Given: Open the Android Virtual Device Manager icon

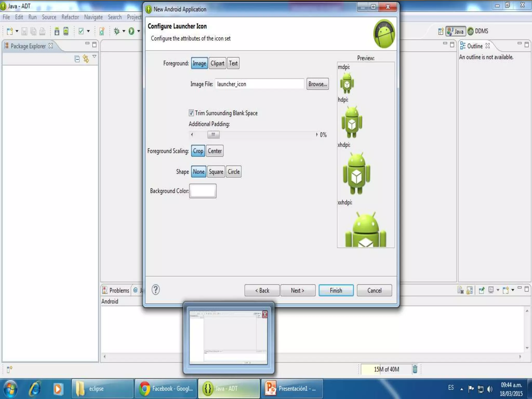Looking at the screenshot, I should [x=66, y=31].
